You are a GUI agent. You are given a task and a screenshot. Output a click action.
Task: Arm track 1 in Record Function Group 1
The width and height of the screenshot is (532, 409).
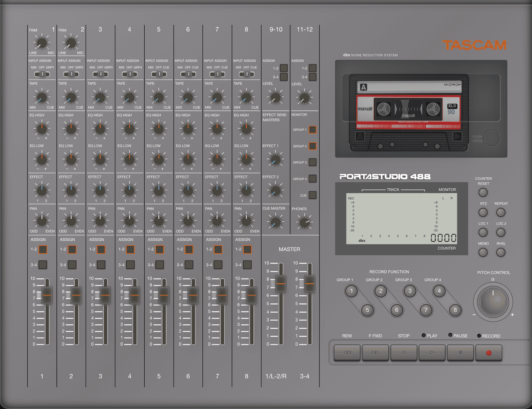[x=351, y=292]
